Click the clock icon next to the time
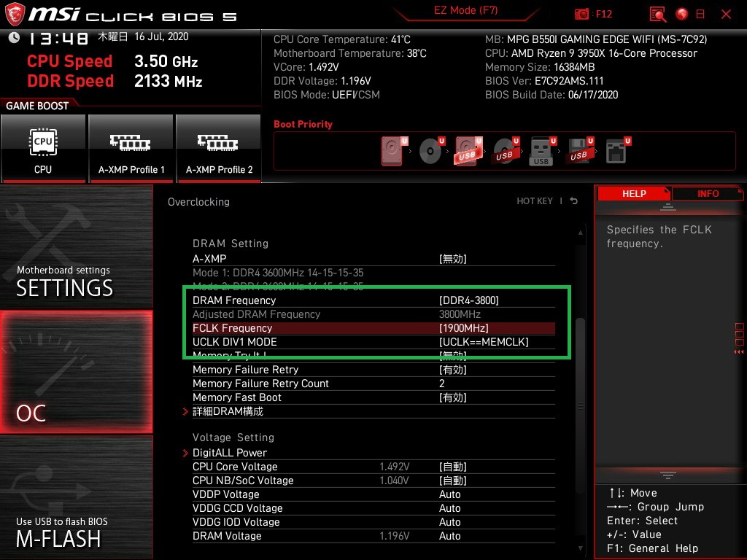The width and height of the screenshot is (747, 560). [x=14, y=37]
